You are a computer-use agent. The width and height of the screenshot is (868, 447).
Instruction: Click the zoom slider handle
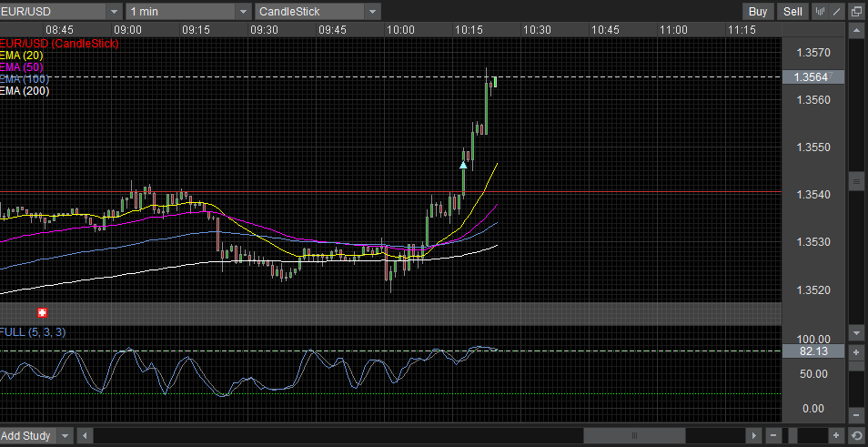pos(793,435)
